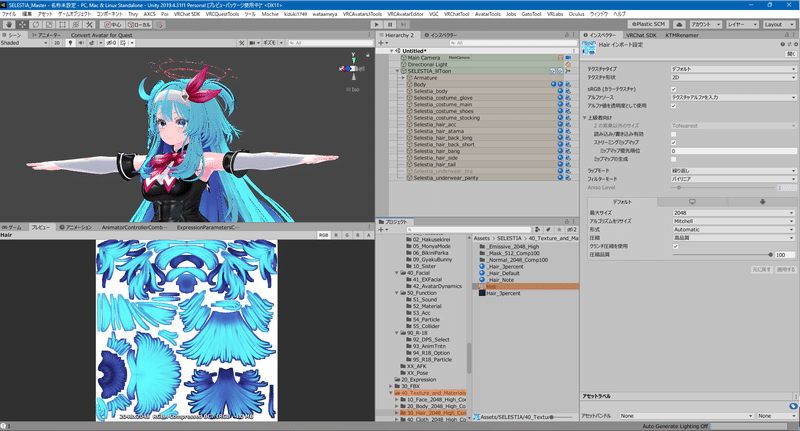Click search by type icon in Project
The width and height of the screenshot is (800, 431).
click(538, 230)
